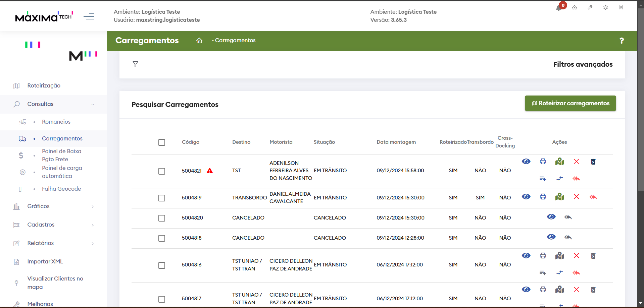Click the filter funnel icon
The image size is (644, 308).
click(x=135, y=64)
